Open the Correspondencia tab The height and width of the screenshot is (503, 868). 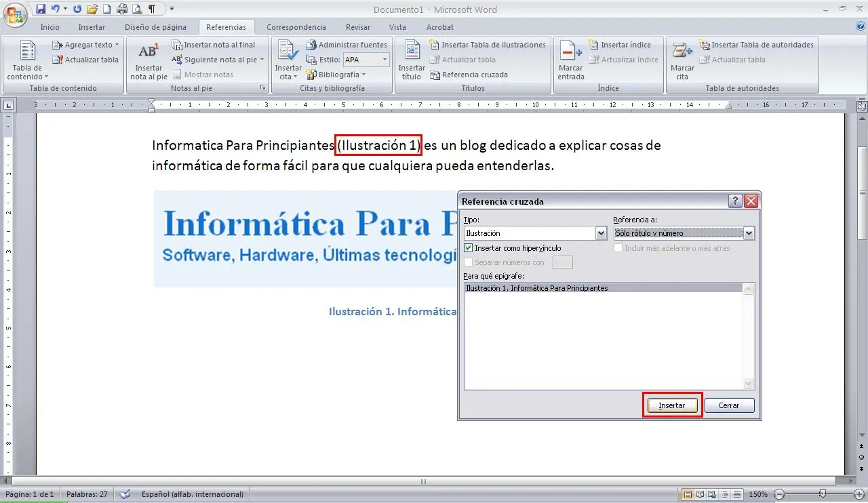[x=296, y=27]
